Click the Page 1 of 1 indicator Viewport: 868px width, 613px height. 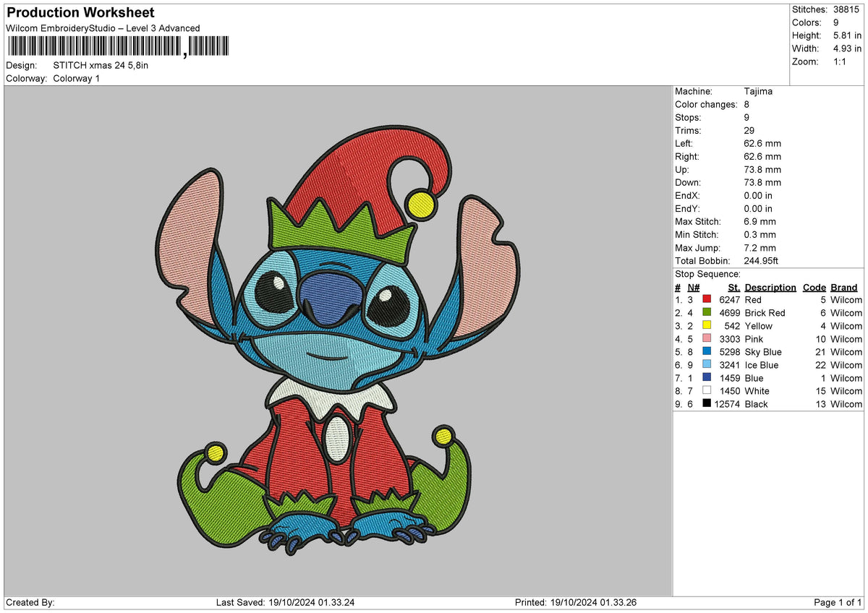click(838, 602)
